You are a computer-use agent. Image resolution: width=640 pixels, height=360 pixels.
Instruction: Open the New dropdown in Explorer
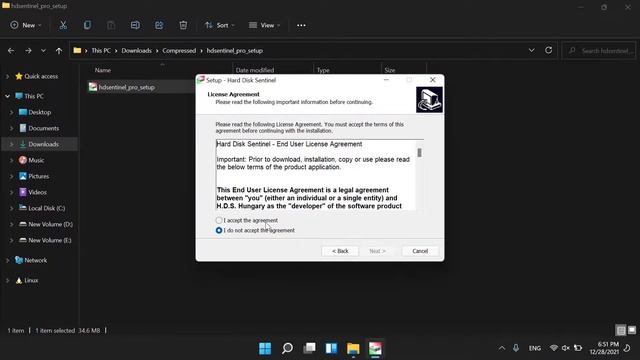(26, 25)
